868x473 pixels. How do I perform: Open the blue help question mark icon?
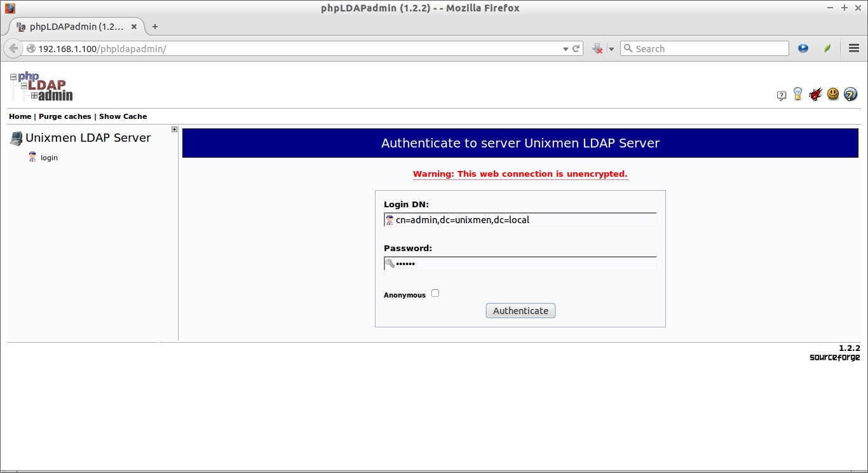tap(851, 95)
